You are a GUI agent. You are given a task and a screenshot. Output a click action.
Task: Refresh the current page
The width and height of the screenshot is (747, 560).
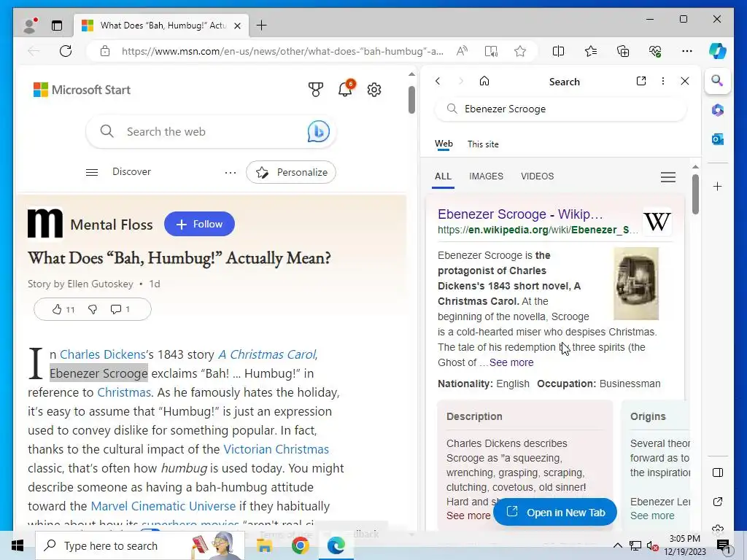[66, 51]
